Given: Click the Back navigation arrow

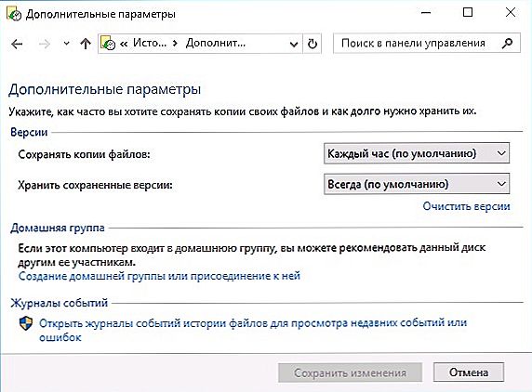Looking at the screenshot, I should click(x=17, y=44).
